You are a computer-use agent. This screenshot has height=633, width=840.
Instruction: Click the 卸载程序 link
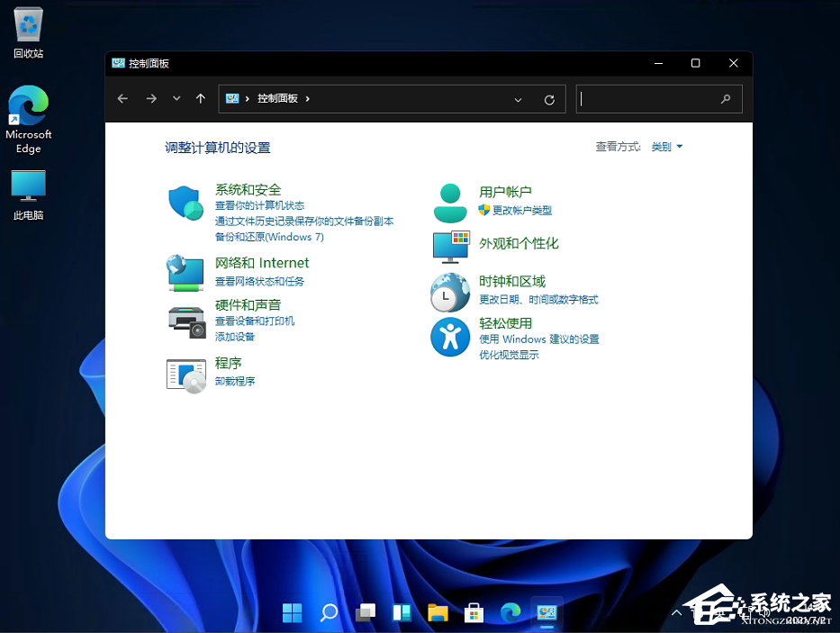pyautogui.click(x=236, y=381)
